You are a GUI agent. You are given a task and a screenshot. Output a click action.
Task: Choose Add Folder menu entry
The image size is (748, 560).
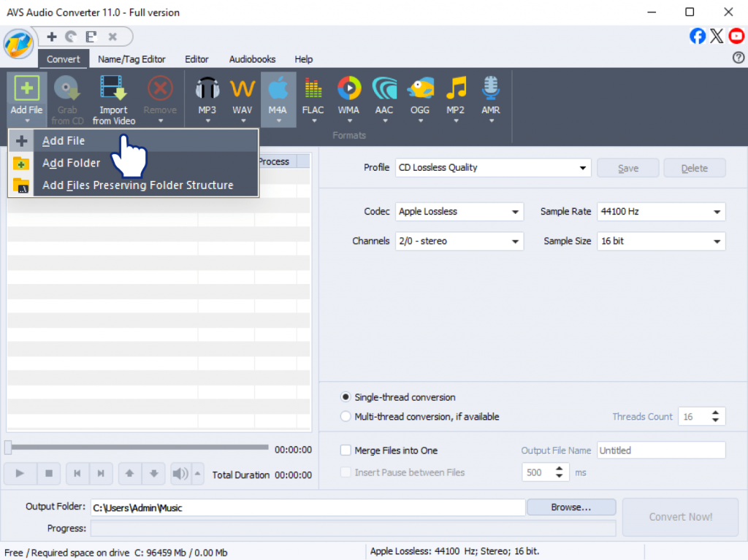tap(134, 163)
